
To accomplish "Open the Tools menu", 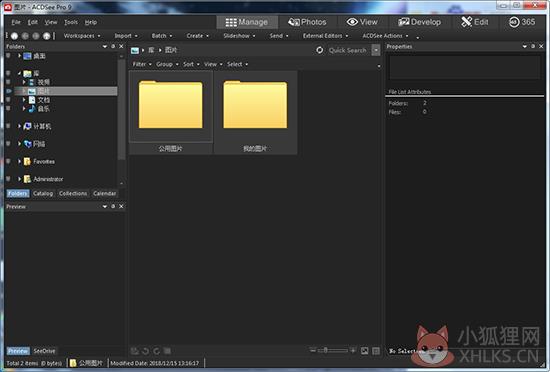I will pyautogui.click(x=71, y=22).
